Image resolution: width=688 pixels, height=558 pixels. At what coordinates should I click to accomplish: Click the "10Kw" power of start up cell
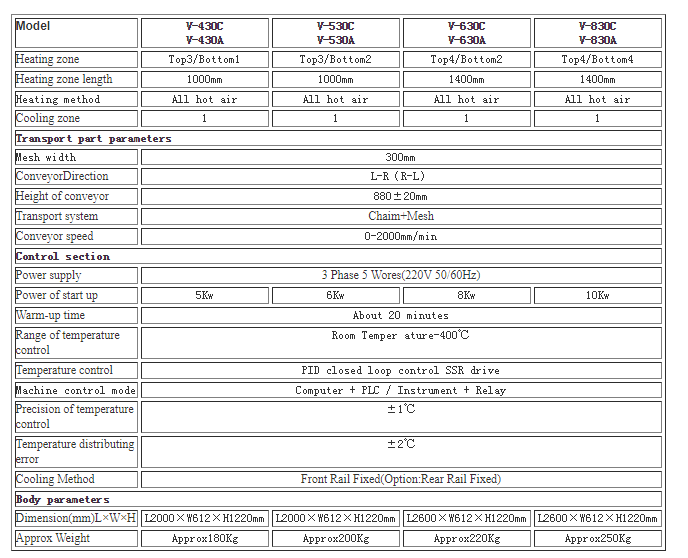click(x=597, y=296)
